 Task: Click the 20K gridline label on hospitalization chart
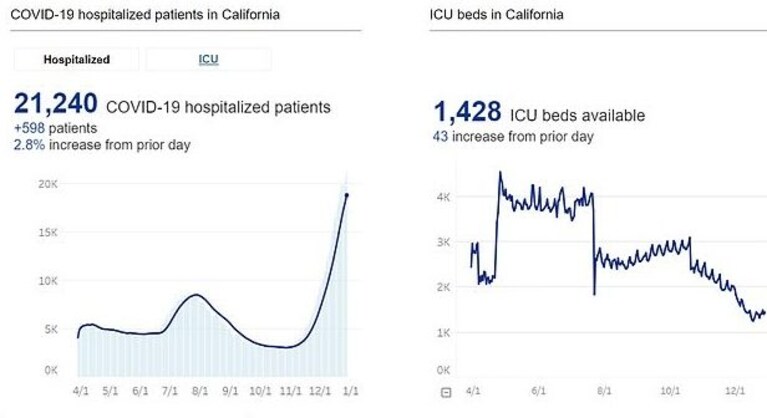pyautogui.click(x=48, y=184)
